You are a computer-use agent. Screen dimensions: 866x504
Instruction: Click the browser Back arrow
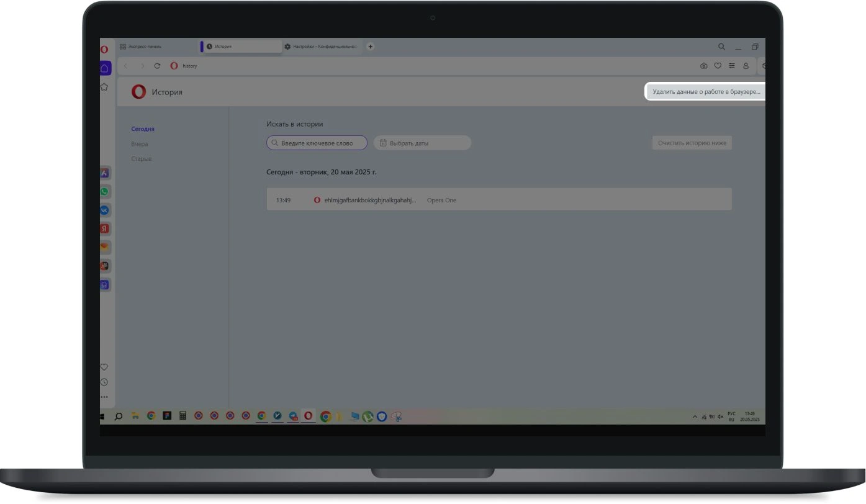click(x=126, y=66)
